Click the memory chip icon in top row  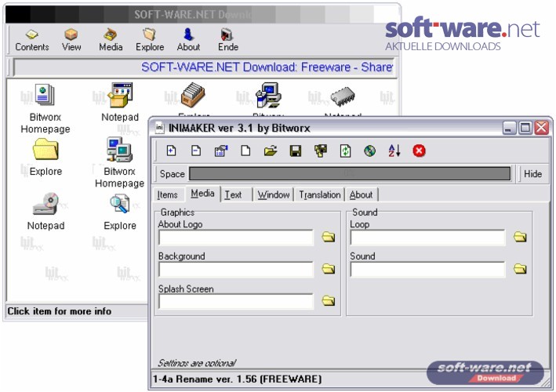[x=343, y=96]
